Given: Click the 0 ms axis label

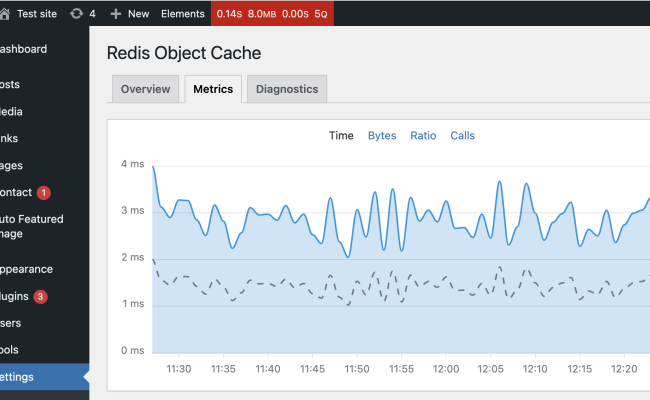Looking at the screenshot, I should tap(133, 351).
